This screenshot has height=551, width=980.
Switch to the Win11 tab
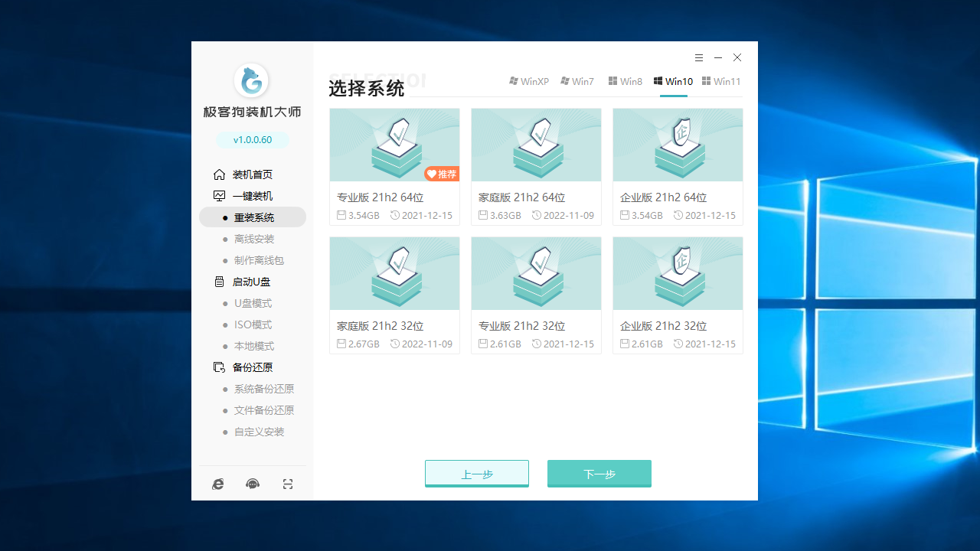[x=721, y=81]
